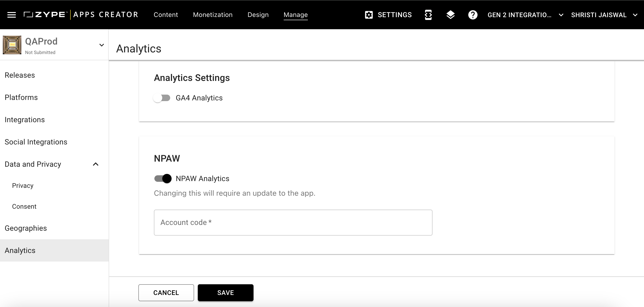644x307 pixels.
Task: Go to the Design tab
Action: point(258,15)
